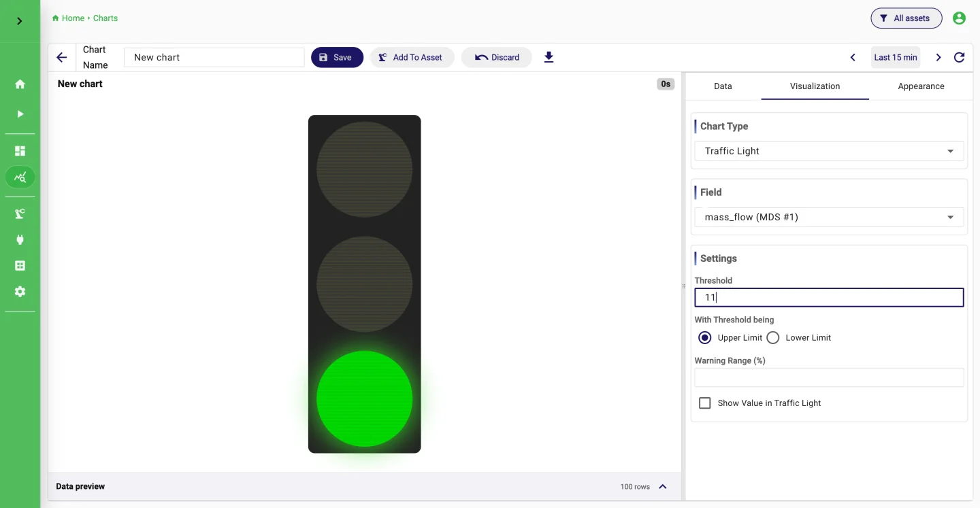Viewport: 980px width, 508px height.
Task: Open the robot arm assets icon in the sidebar
Action: [20, 214]
